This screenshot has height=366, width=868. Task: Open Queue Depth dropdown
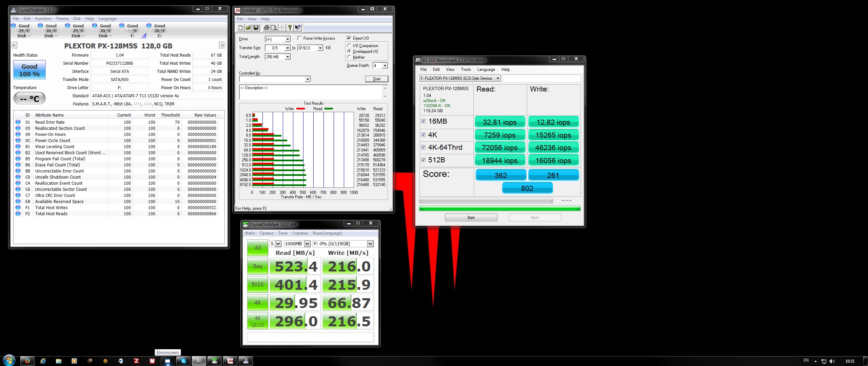385,66
